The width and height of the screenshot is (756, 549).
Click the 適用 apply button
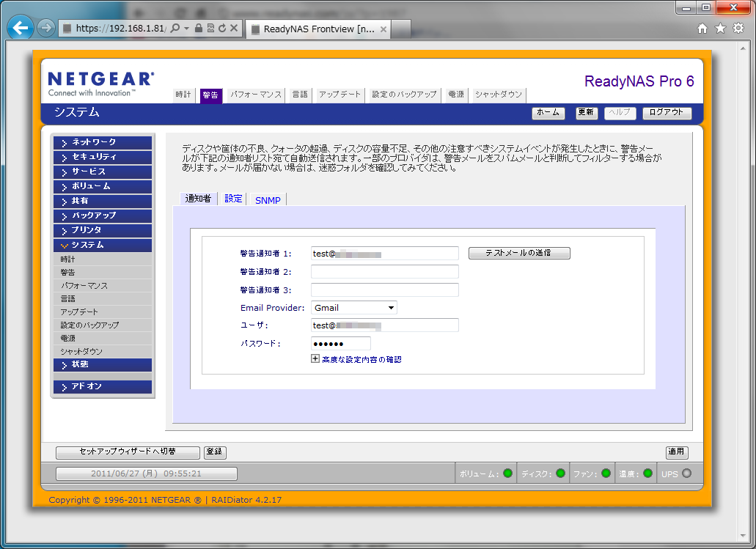(x=676, y=452)
